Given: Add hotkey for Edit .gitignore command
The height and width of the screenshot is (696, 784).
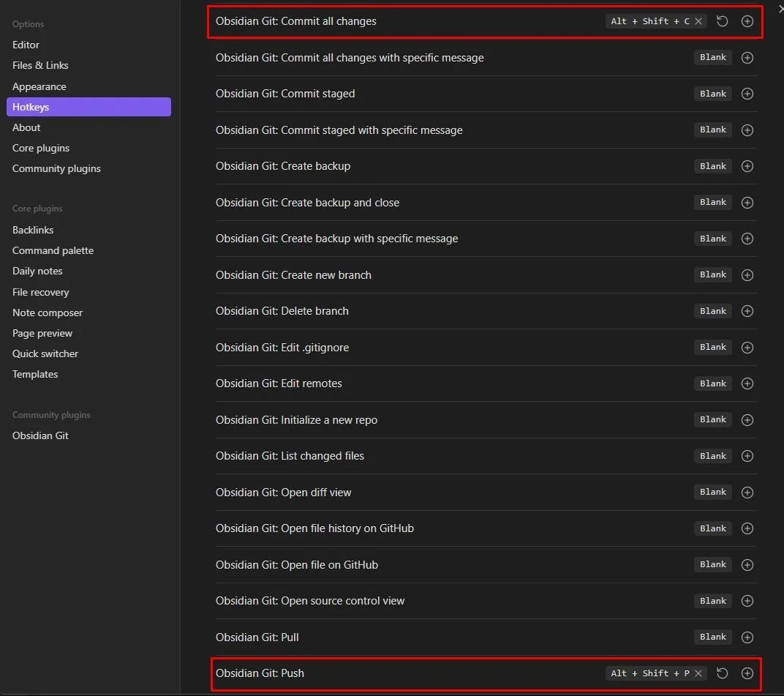Looking at the screenshot, I should point(747,348).
